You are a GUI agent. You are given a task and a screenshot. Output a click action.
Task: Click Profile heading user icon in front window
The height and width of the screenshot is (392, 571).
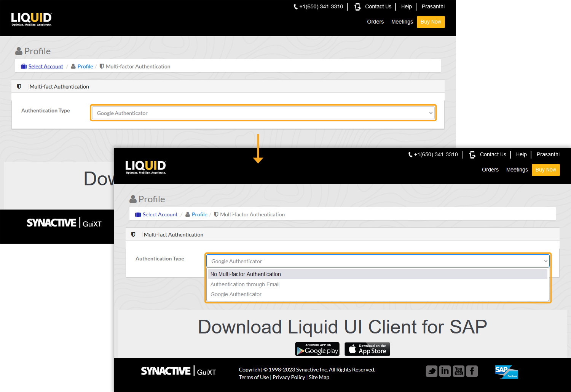(133, 199)
